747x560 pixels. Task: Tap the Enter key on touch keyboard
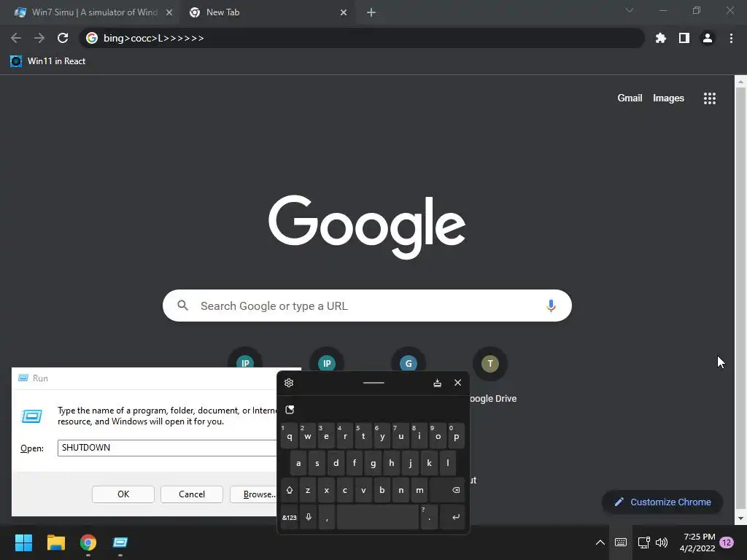click(452, 517)
